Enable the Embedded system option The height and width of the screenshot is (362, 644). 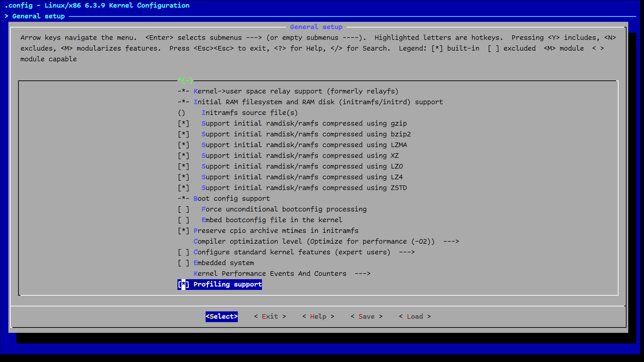coord(183,263)
